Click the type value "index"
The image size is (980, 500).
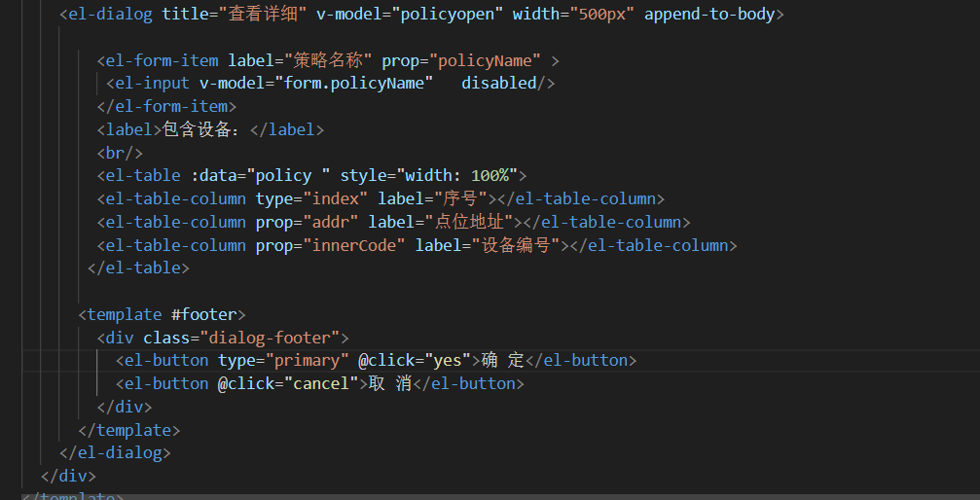[336, 198]
